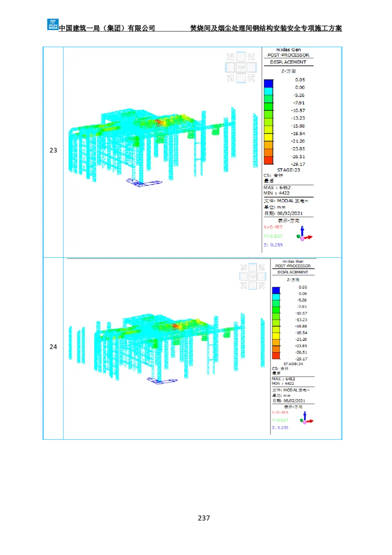Click the DISPLACEMENT heading in upper legend
The height and width of the screenshot is (555, 392).
coord(288,62)
